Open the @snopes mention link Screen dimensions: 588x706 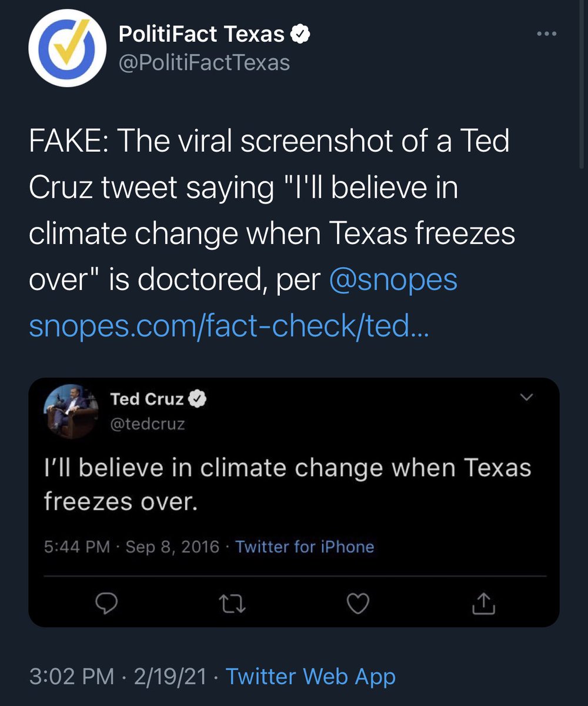[393, 280]
